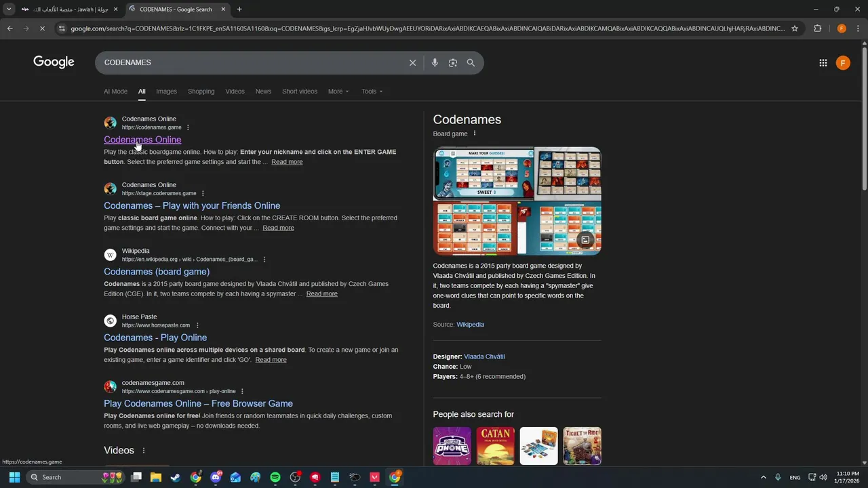Stop loading the page
The image size is (868, 488).
point(42,28)
